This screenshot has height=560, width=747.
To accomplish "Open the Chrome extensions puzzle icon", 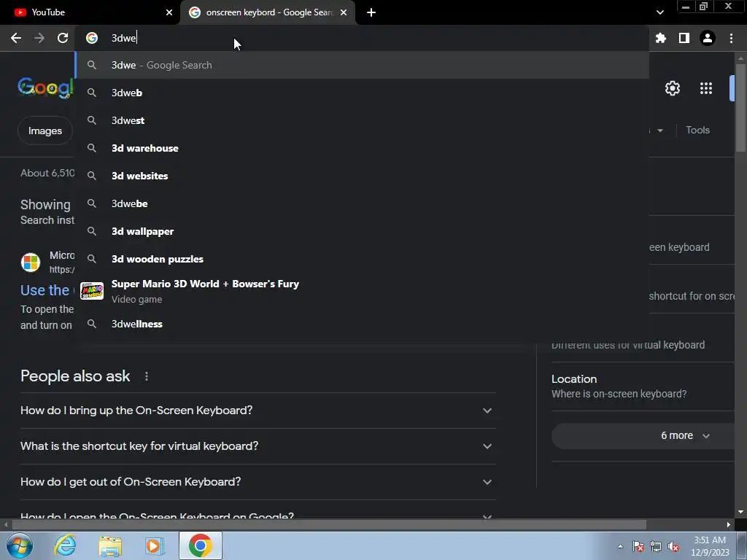I will pos(660,38).
